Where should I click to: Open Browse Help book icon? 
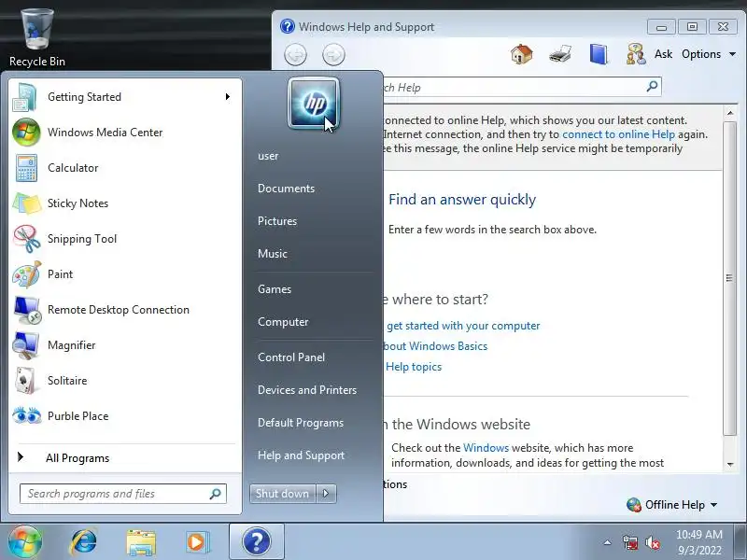599,54
